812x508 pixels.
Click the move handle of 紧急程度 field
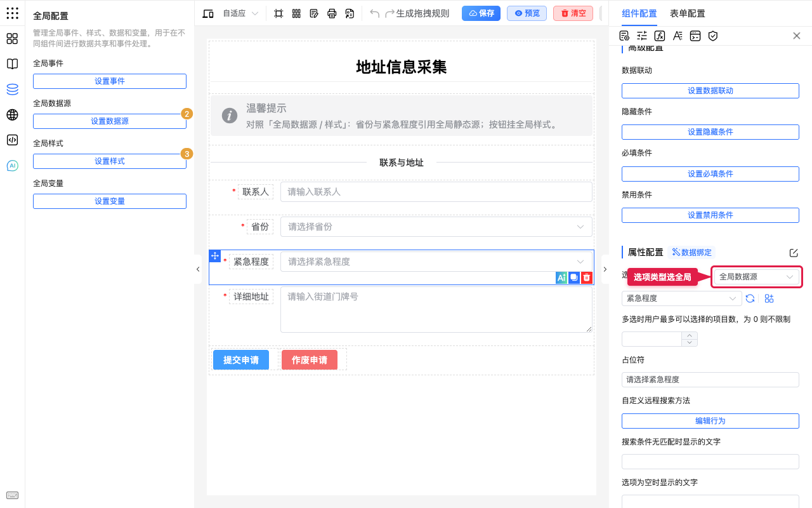214,255
